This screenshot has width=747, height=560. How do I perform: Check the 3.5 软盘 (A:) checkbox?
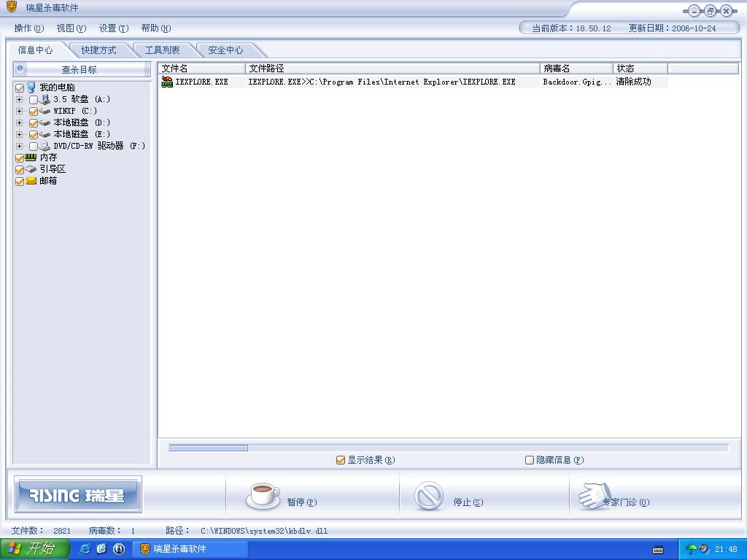tap(34, 99)
